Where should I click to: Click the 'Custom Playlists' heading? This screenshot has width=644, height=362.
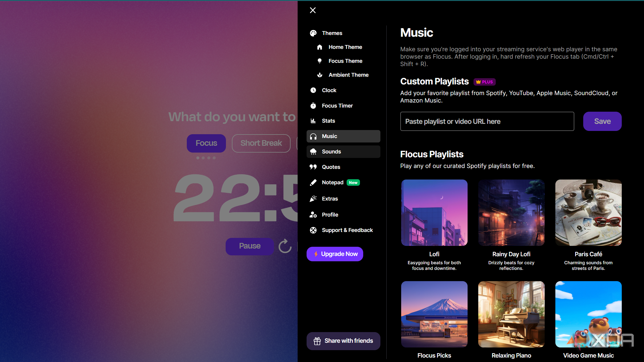pos(434,81)
